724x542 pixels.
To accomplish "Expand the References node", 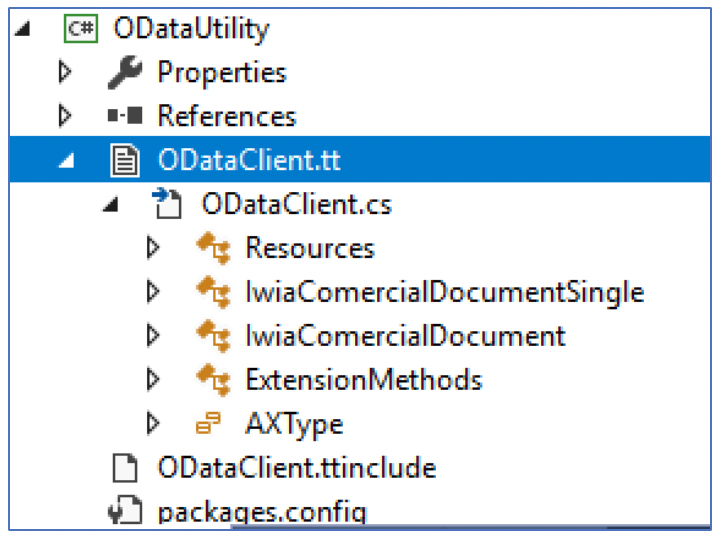I will (66, 116).
